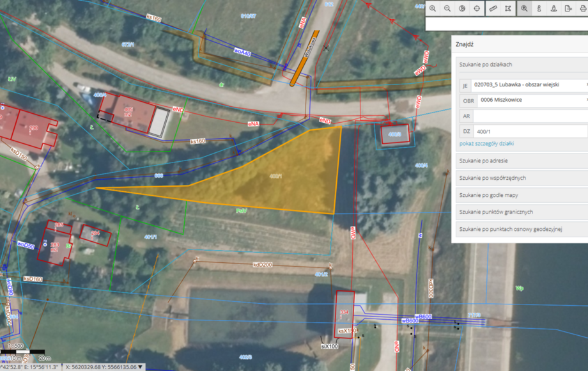Viewport: 588px width, 371px height.
Task: Collapse the 'Szukanie po działkach' section
Action: tap(522, 65)
